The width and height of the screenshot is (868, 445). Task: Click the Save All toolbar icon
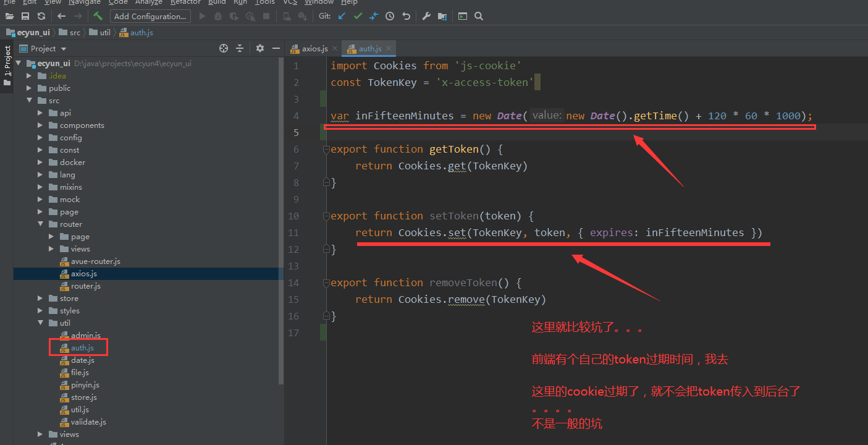coord(25,16)
